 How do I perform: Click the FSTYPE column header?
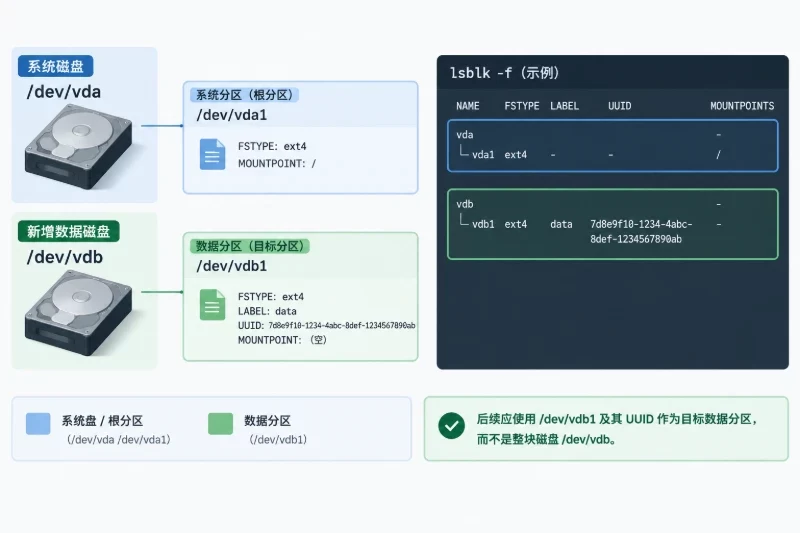pos(522,106)
